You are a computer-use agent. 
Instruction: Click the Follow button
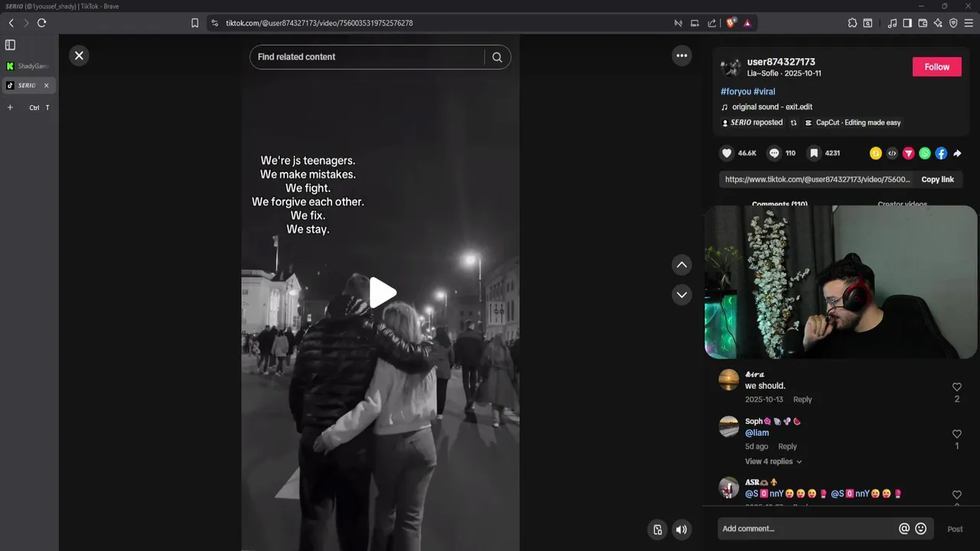(x=936, y=67)
